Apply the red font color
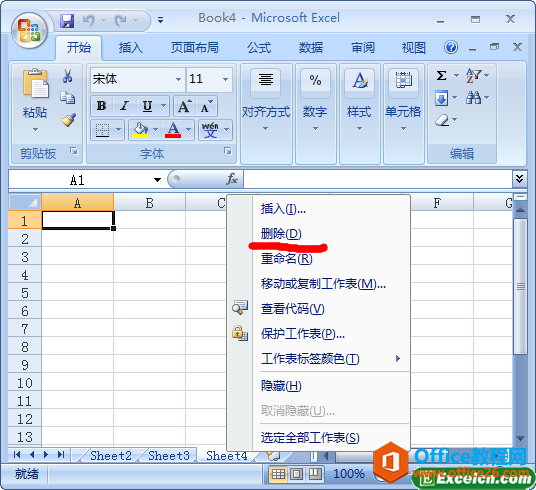The width and height of the screenshot is (536, 490). click(173, 130)
